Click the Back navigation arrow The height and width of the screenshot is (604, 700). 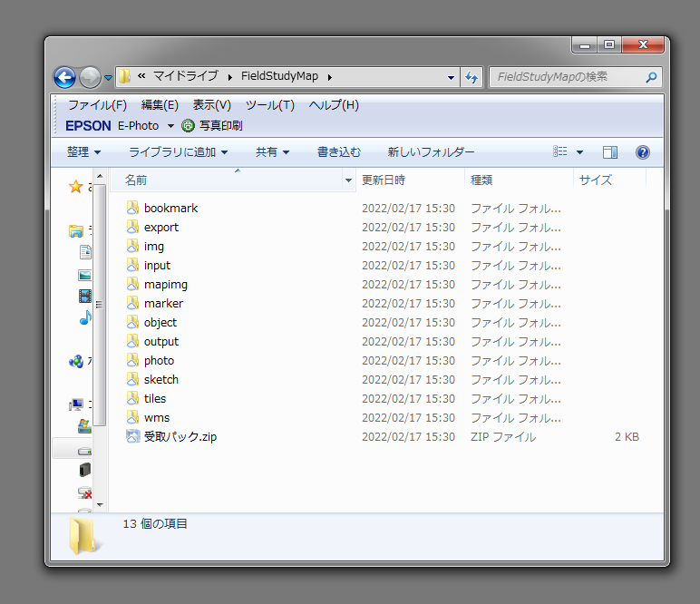[64, 77]
